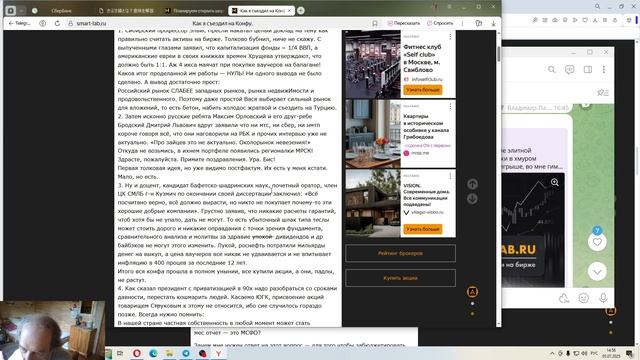
Task: Search in the Telegram chat
Action: point(551,70)
